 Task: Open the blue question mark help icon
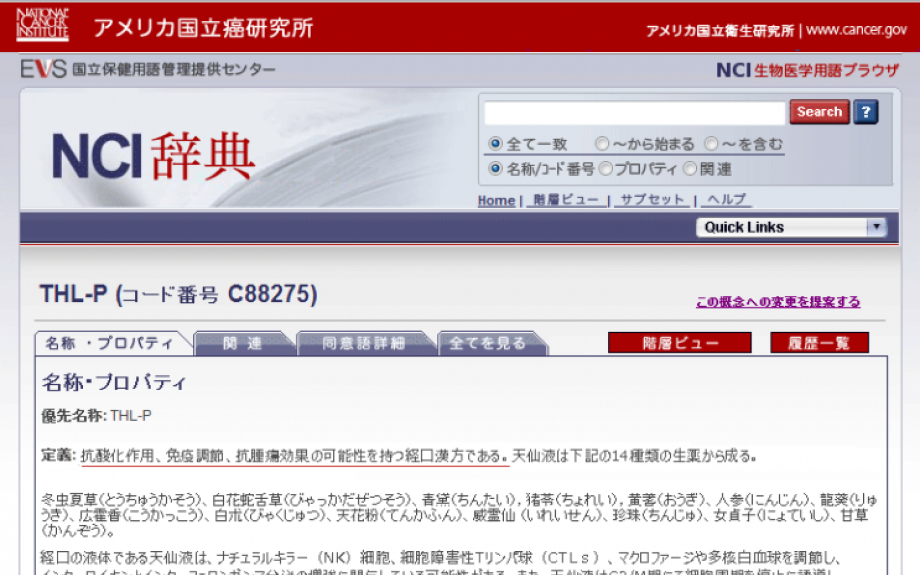866,112
